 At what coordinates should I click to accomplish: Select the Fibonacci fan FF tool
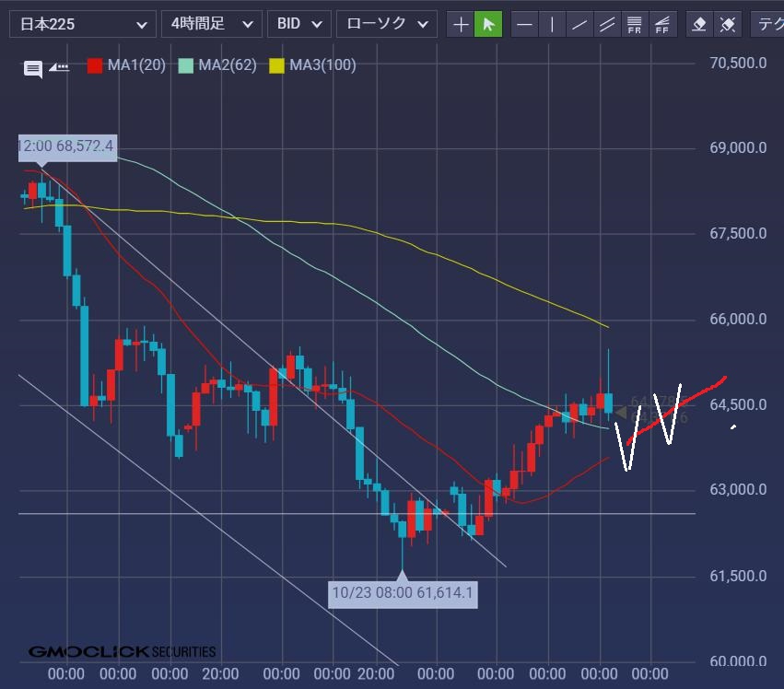pyautogui.click(x=662, y=24)
